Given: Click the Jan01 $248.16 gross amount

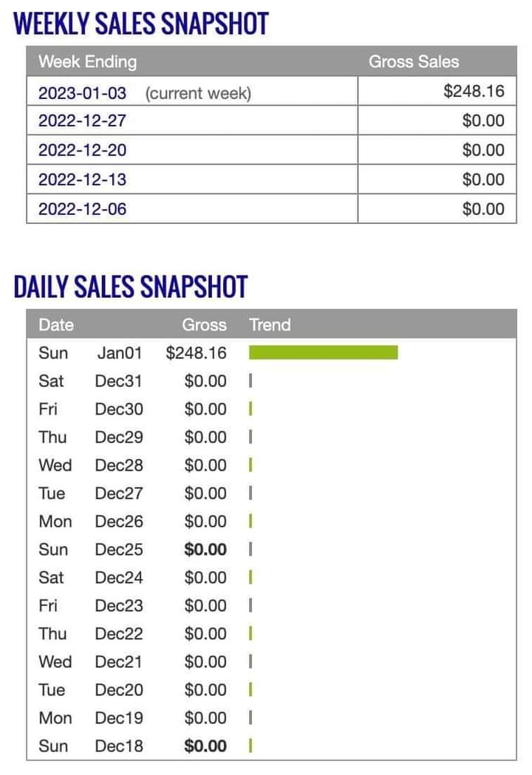Looking at the screenshot, I should click(x=196, y=353).
